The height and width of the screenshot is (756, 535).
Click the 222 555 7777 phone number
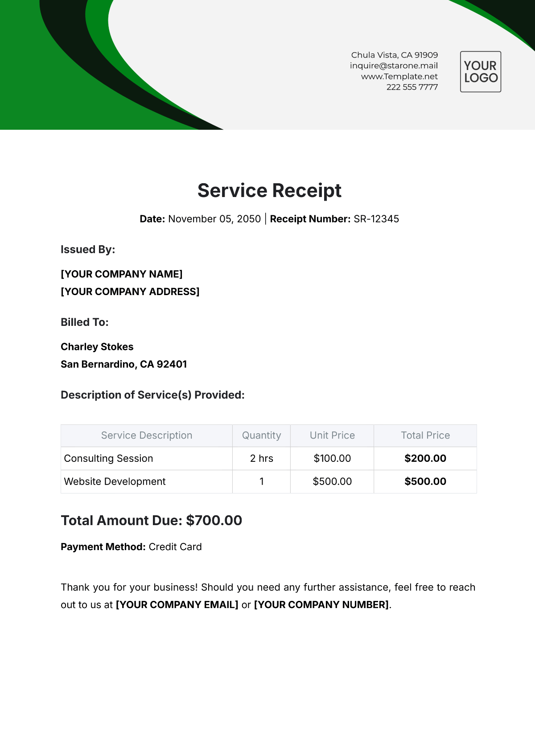click(412, 87)
